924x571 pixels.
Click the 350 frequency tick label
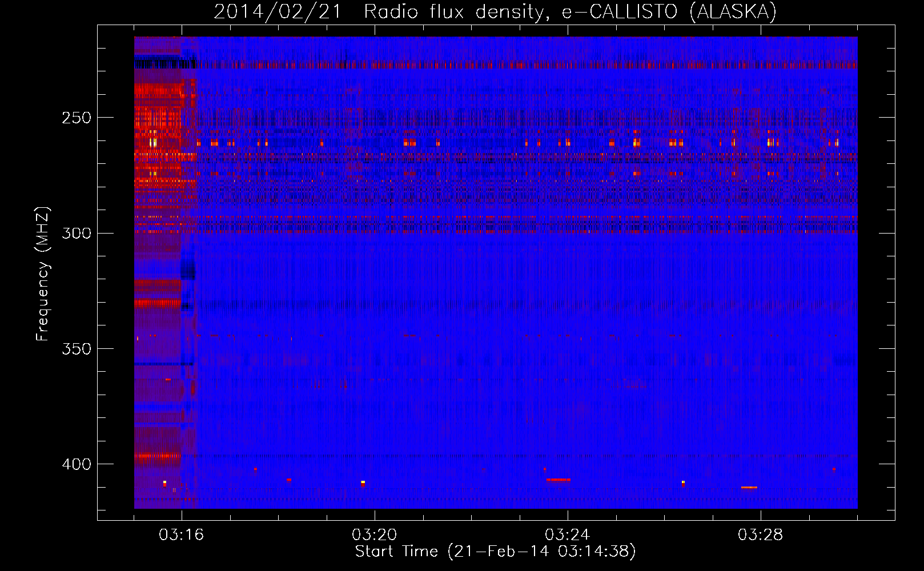point(77,349)
